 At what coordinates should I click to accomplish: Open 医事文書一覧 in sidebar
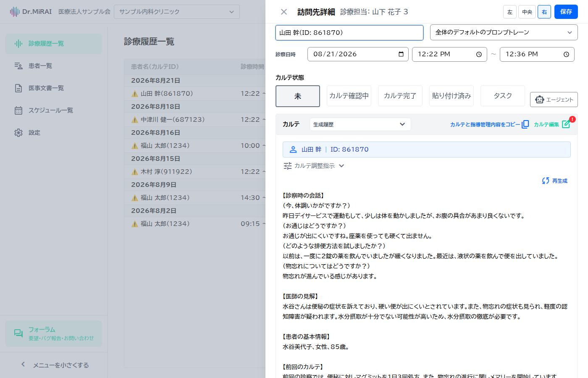coord(54,88)
